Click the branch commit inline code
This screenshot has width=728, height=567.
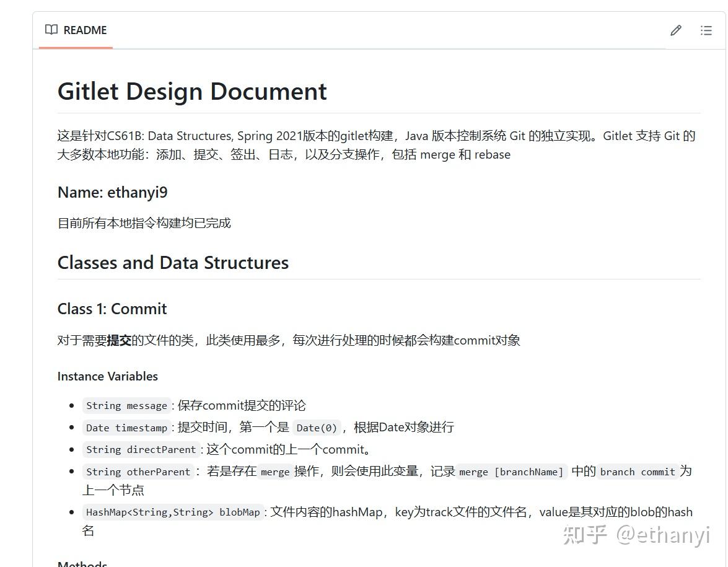pyautogui.click(x=638, y=472)
